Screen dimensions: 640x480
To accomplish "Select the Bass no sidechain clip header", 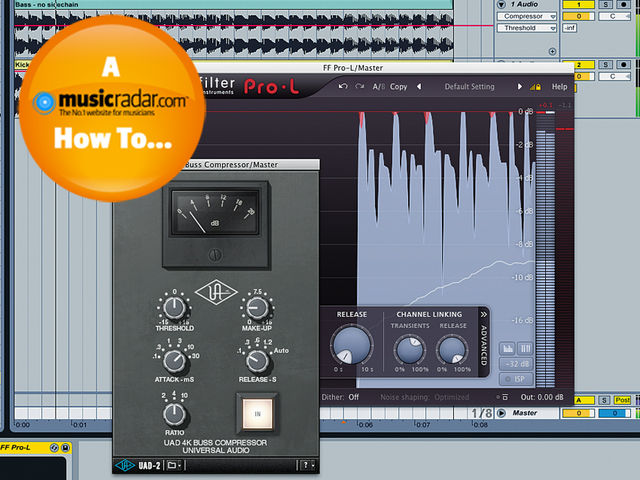I will (x=233, y=4).
